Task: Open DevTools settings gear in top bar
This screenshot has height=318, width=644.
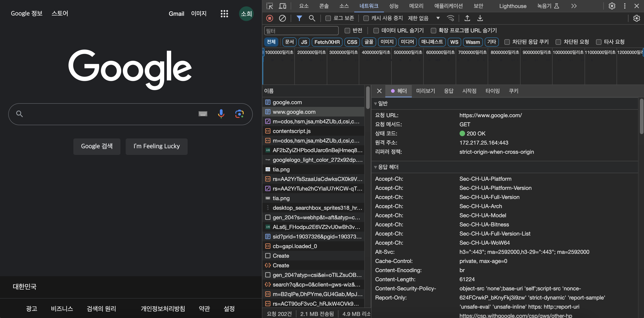Action: (612, 6)
